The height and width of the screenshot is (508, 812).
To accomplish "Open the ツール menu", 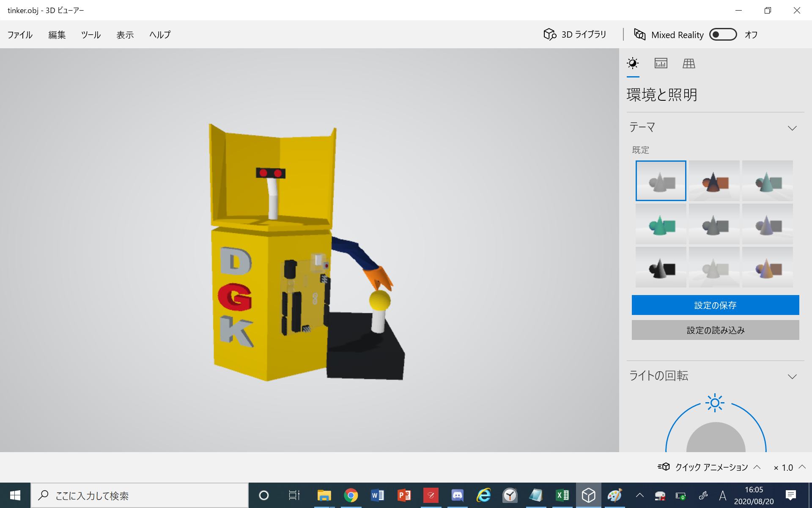I will pyautogui.click(x=91, y=35).
